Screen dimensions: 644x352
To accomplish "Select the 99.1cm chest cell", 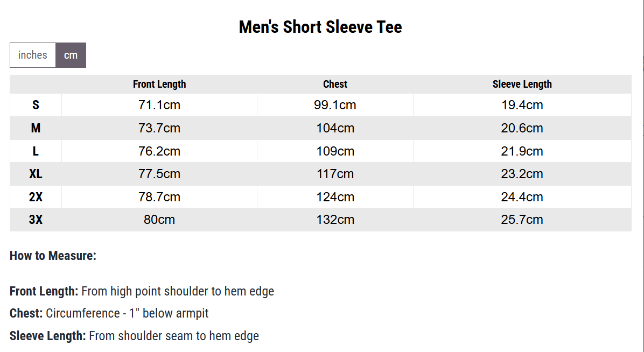I will pos(335,105).
